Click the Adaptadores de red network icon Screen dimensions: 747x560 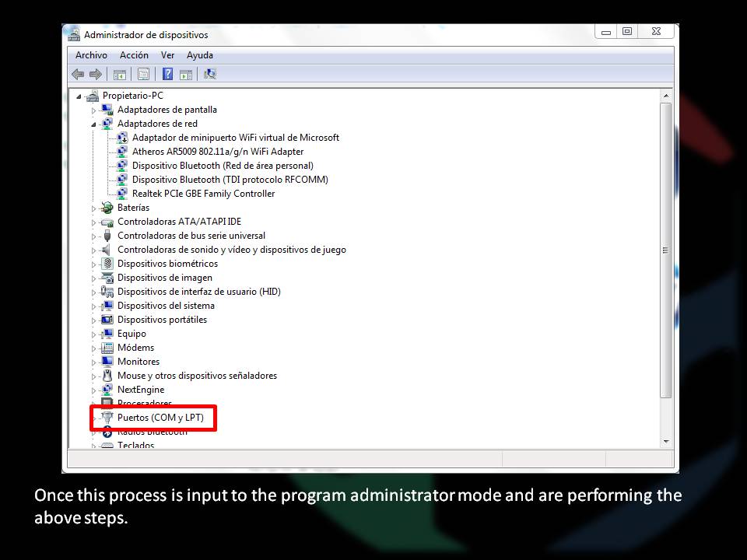click(x=107, y=124)
